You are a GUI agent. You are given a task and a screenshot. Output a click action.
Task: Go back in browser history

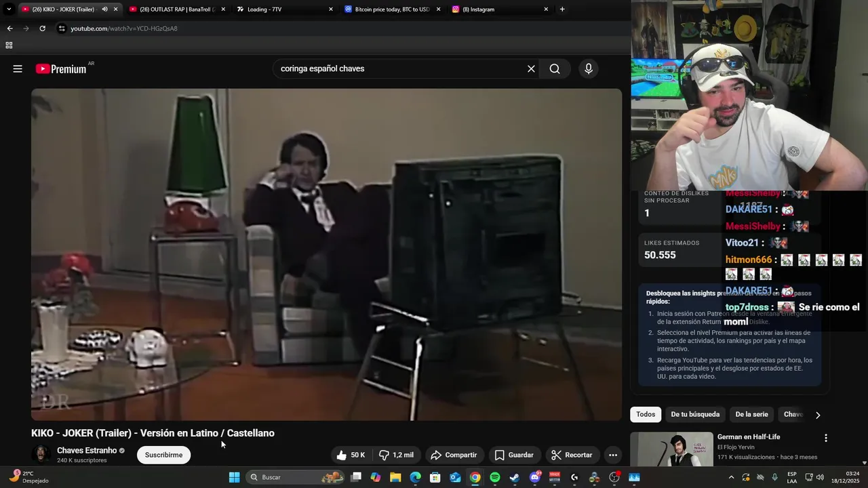pos(9,28)
